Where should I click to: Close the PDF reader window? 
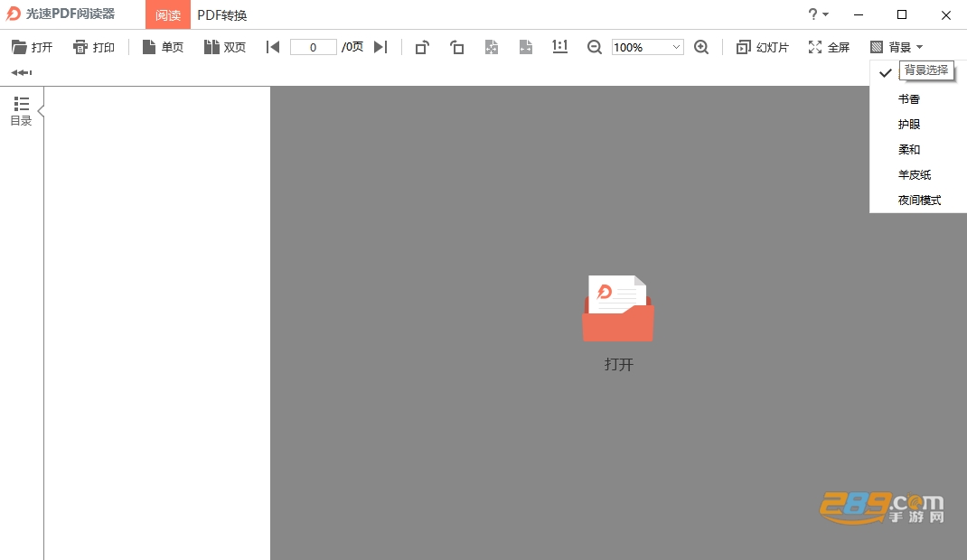click(946, 14)
